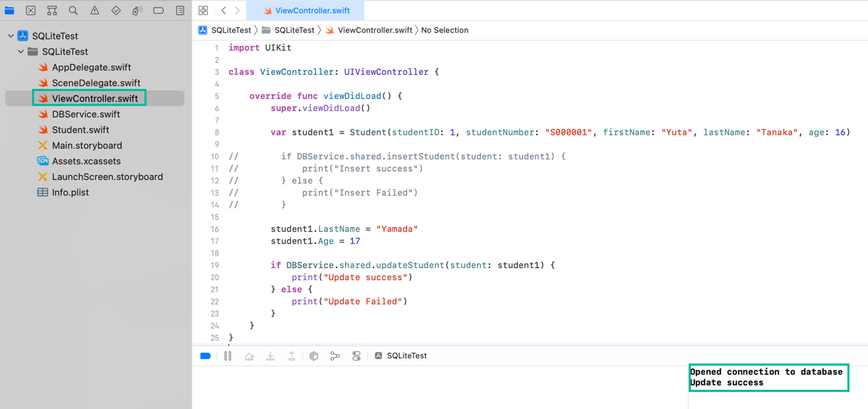868x409 pixels.
Task: Click SQLiteTest project in breadcrumb bar
Action: coord(225,31)
